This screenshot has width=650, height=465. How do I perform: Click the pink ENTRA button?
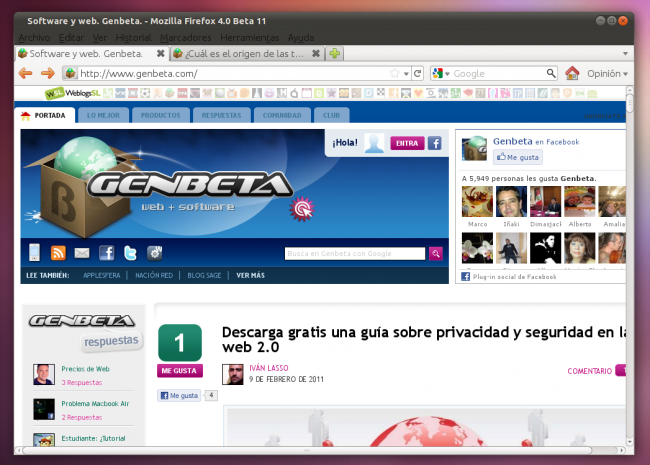click(x=407, y=143)
